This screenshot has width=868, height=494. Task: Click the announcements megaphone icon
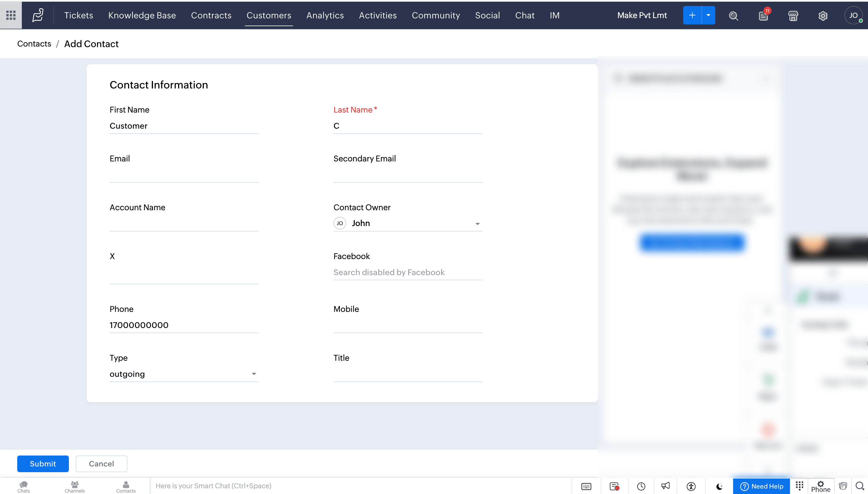[x=665, y=486]
